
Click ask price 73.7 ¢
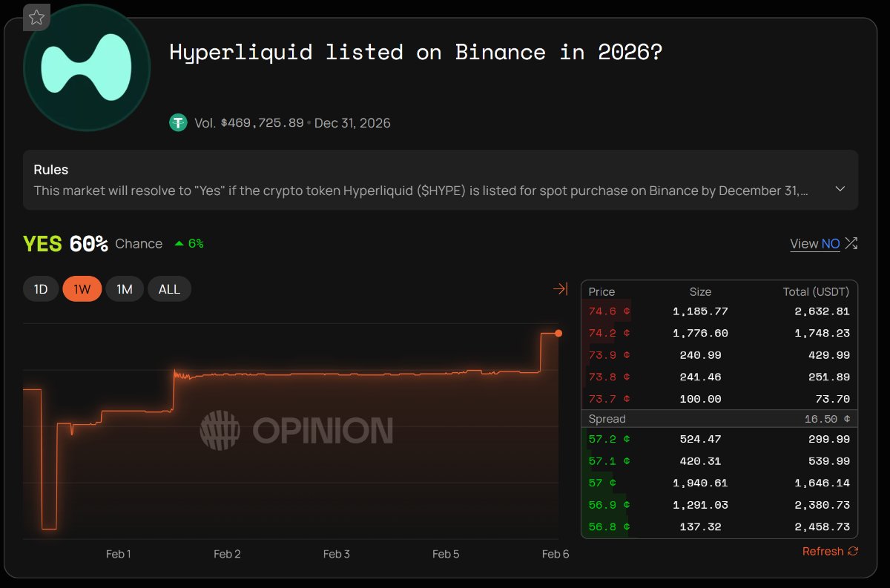[x=609, y=399]
